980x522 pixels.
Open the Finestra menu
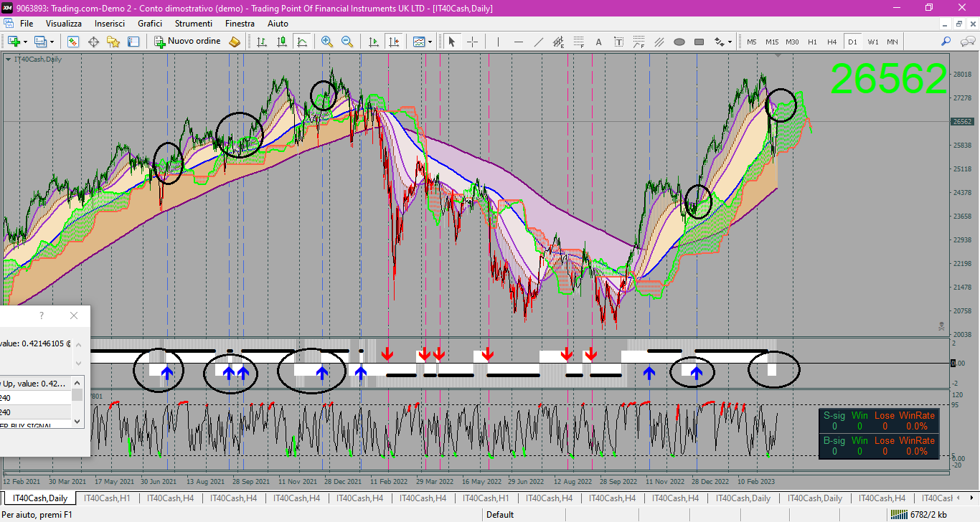point(240,24)
